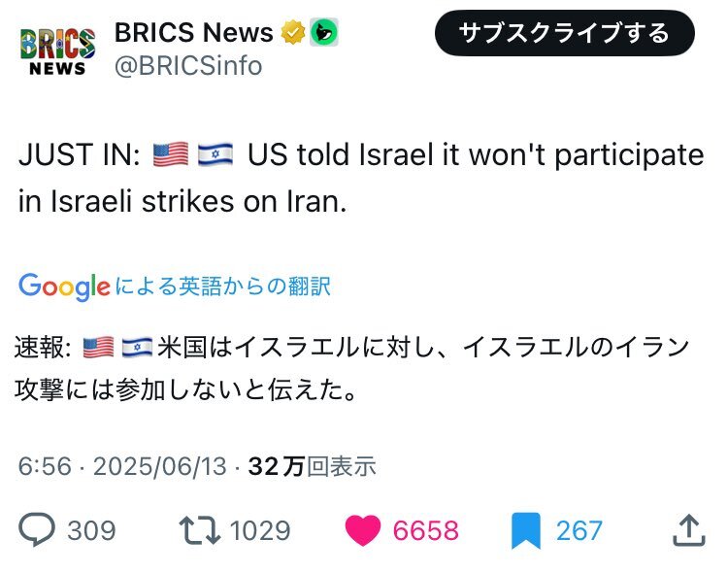Toggle the blue bookmark icon
The image size is (728, 573).
(x=525, y=530)
